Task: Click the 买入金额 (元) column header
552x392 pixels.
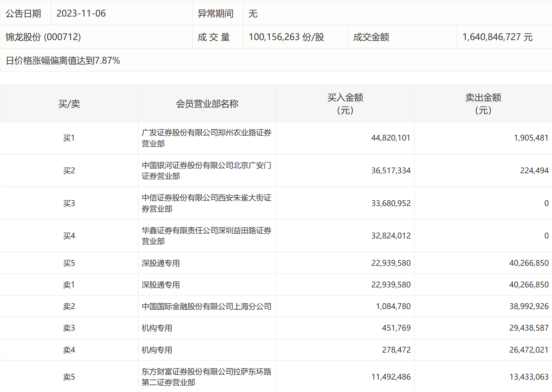Action: 345,104
